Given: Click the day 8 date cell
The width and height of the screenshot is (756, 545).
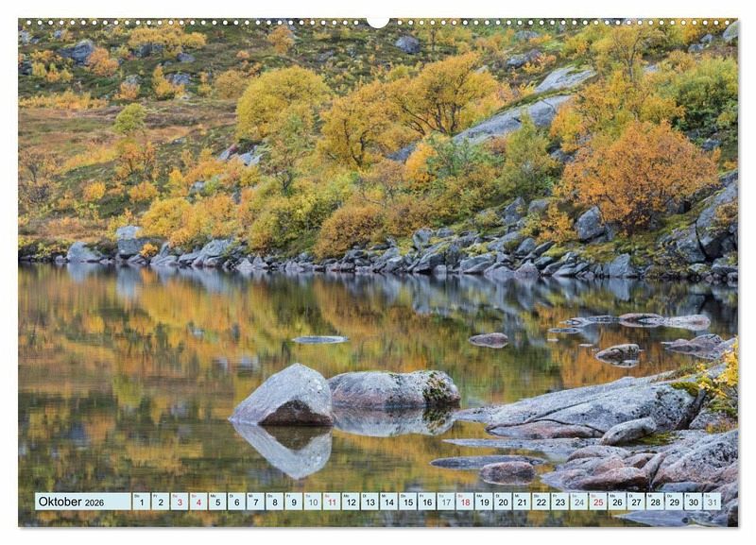Looking at the screenshot, I should pos(274,502).
